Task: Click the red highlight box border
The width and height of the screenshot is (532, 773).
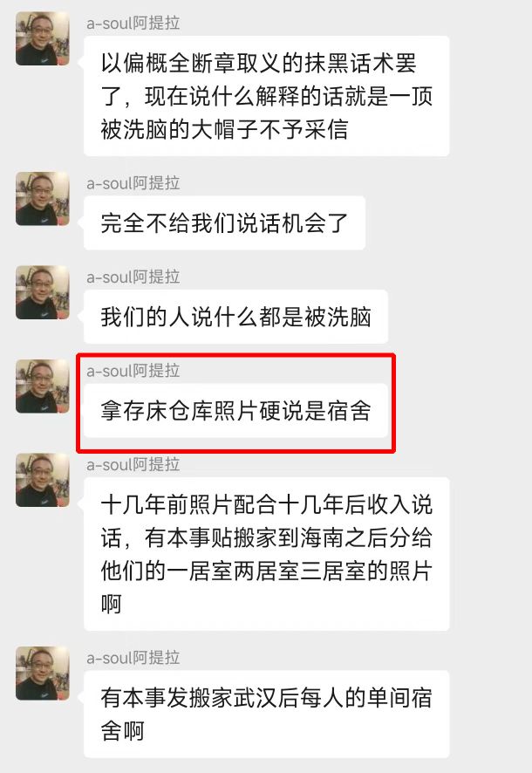Action: click(236, 354)
